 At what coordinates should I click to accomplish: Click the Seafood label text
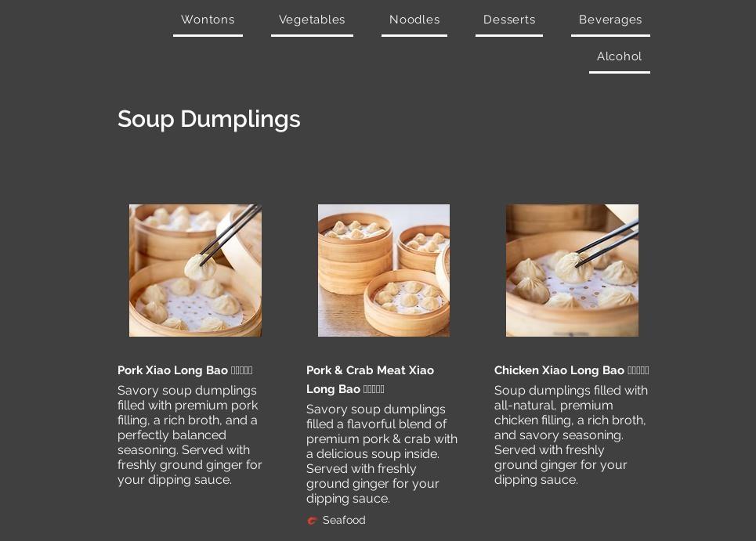pos(344,521)
